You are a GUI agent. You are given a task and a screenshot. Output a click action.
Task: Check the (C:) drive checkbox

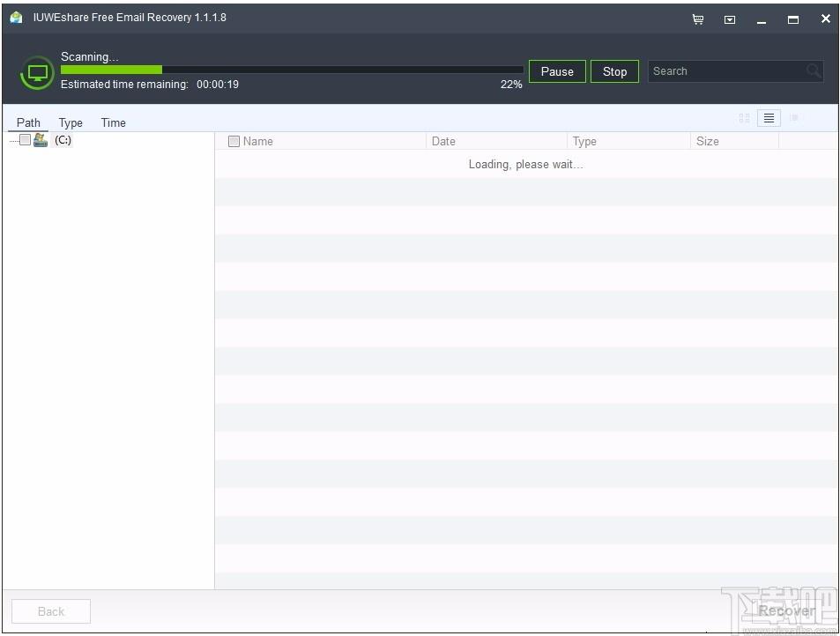[x=25, y=140]
